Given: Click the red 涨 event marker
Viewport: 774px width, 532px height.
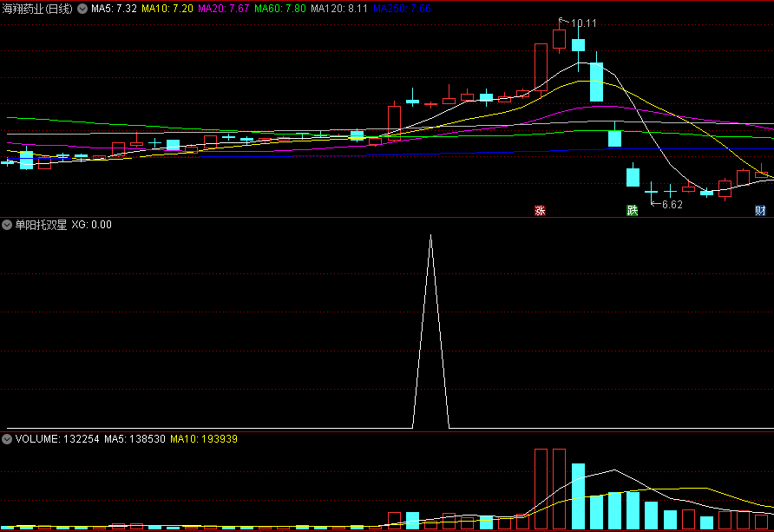Looking at the screenshot, I should tap(540, 211).
